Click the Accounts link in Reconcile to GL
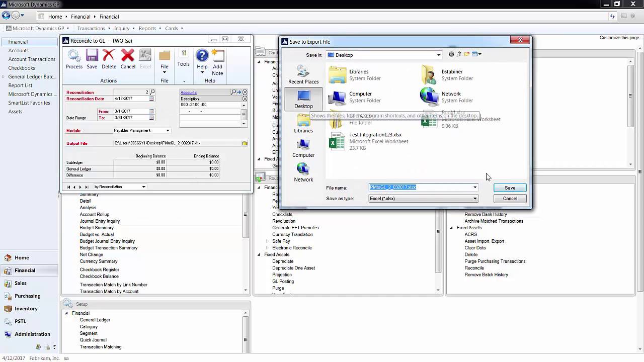This screenshot has height=362, width=644. tap(189, 93)
